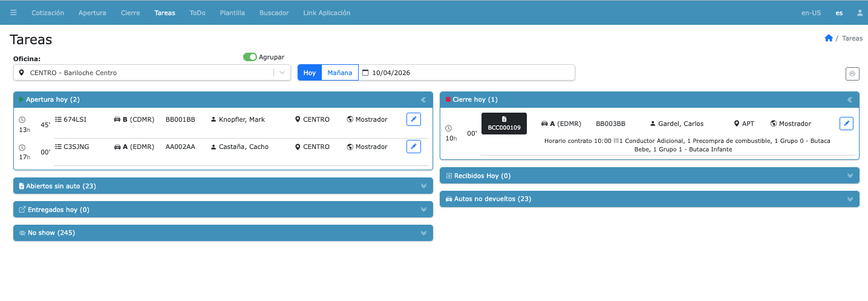Click person icon beside Knopfler, Mark
The height and width of the screenshot is (301, 868).
(214, 119)
